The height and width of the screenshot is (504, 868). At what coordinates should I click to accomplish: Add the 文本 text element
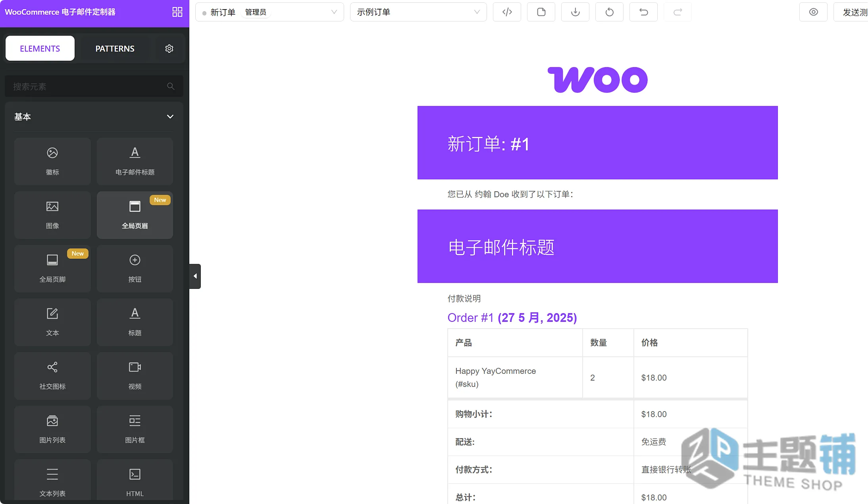click(52, 322)
